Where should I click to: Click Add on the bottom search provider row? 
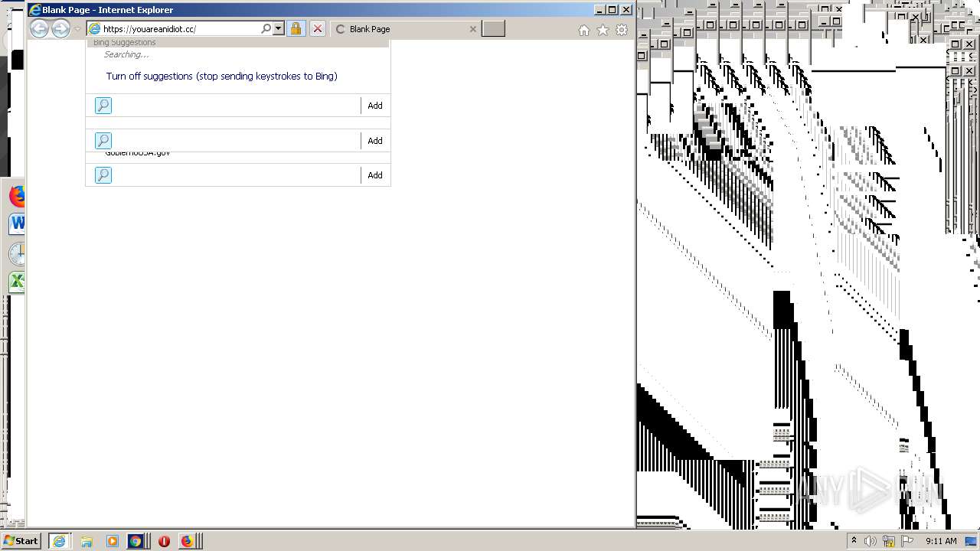[x=374, y=175]
